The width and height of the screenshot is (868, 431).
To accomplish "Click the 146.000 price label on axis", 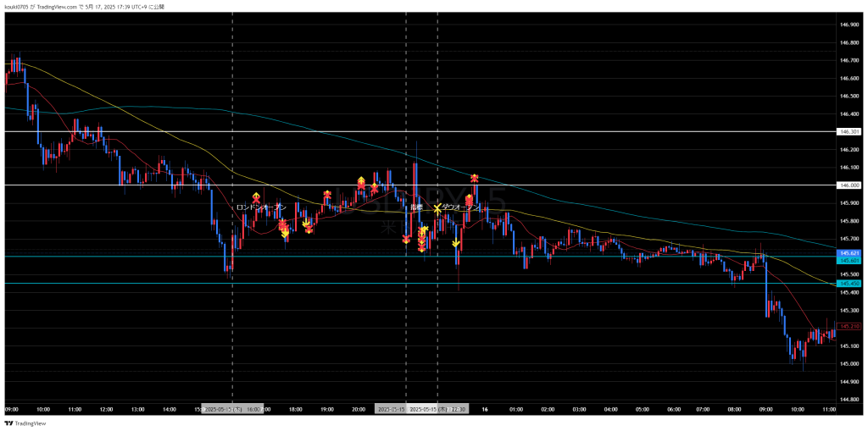I will [x=849, y=185].
